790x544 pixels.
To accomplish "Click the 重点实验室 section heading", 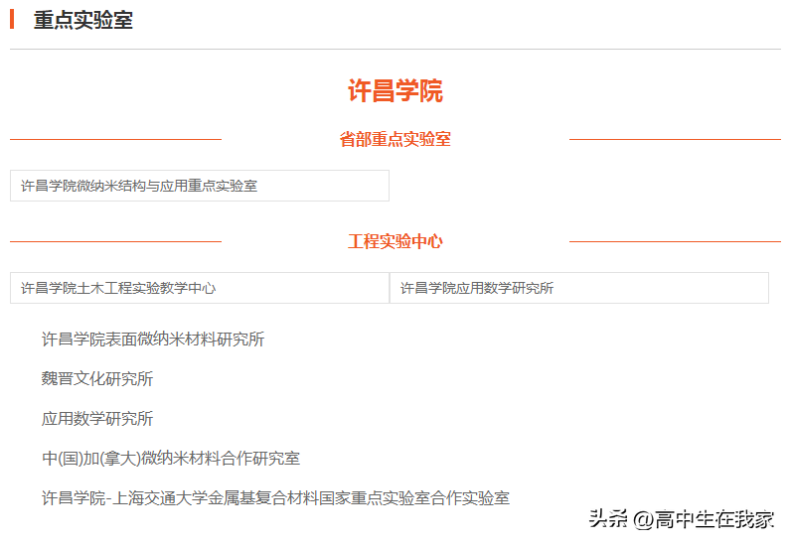I will click(83, 20).
